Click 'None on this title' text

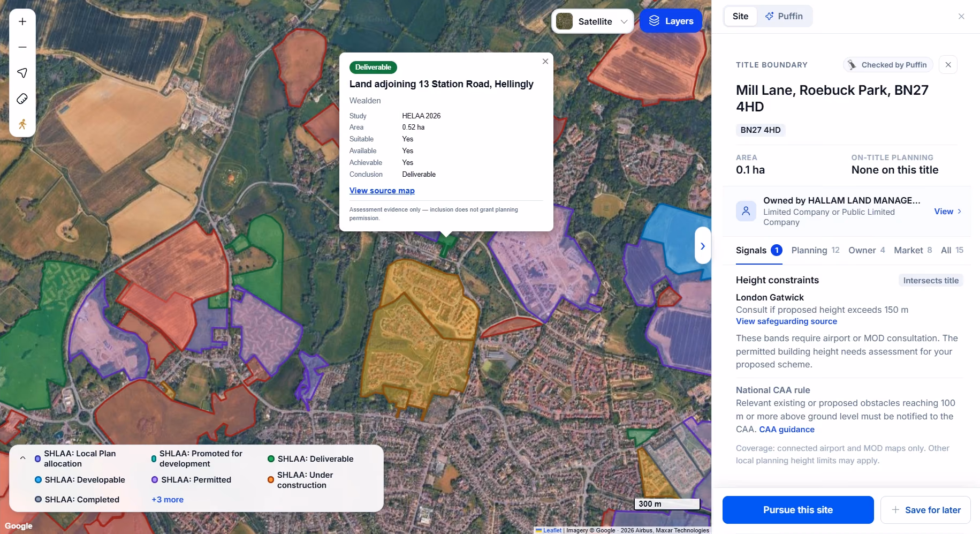tap(895, 170)
